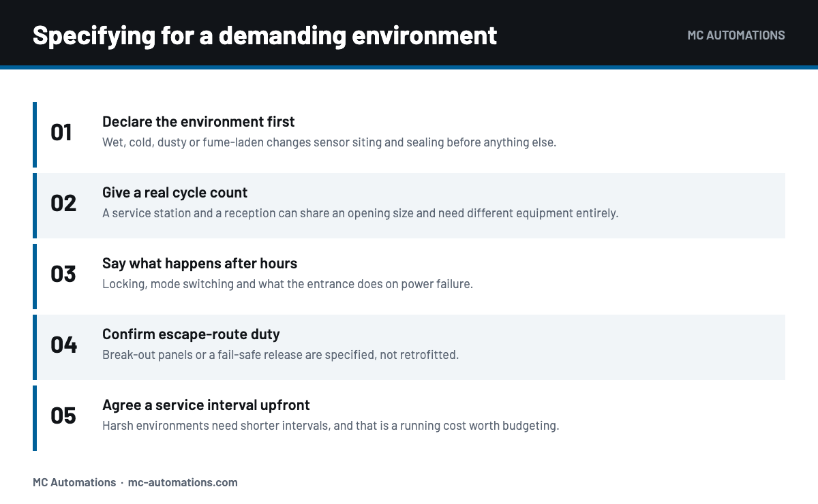Select the number 01 marker
This screenshot has width=818, height=504.
click(x=61, y=132)
